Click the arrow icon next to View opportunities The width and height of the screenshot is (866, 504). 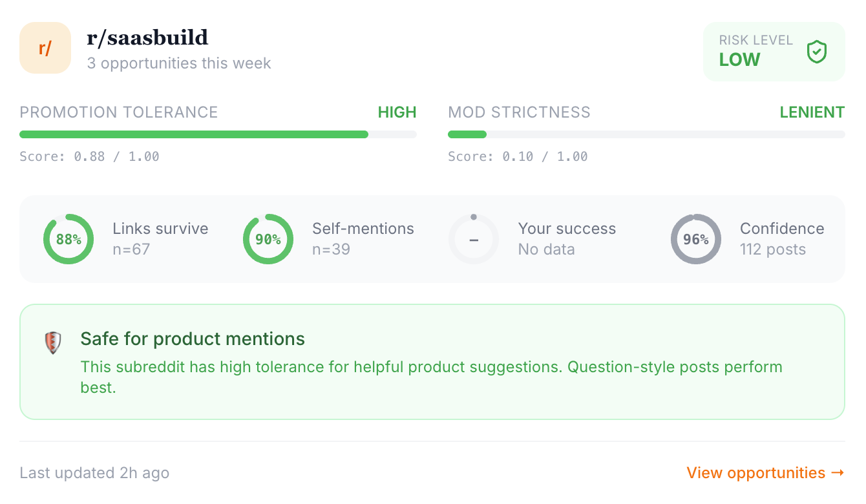[x=839, y=472]
